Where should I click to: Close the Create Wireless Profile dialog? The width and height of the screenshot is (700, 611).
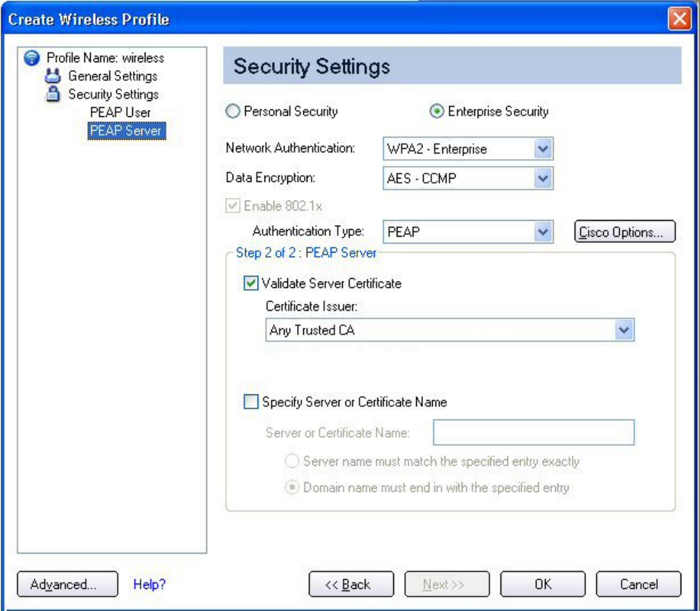pyautogui.click(x=681, y=19)
